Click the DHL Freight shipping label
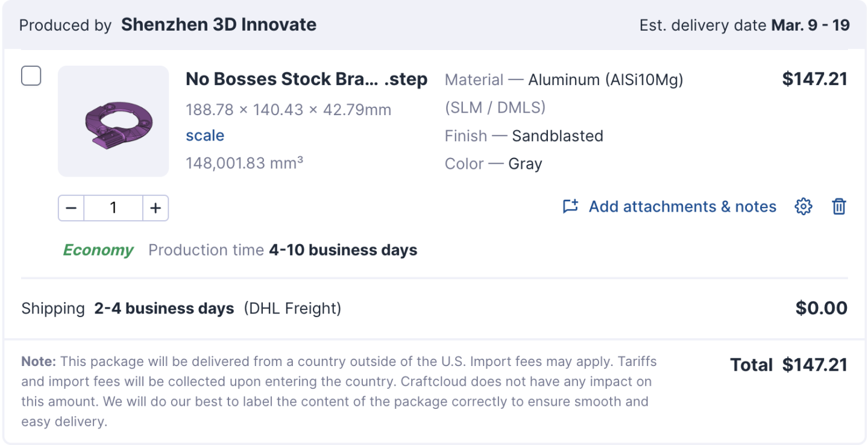Viewport: 868px width, 445px height. tap(292, 309)
